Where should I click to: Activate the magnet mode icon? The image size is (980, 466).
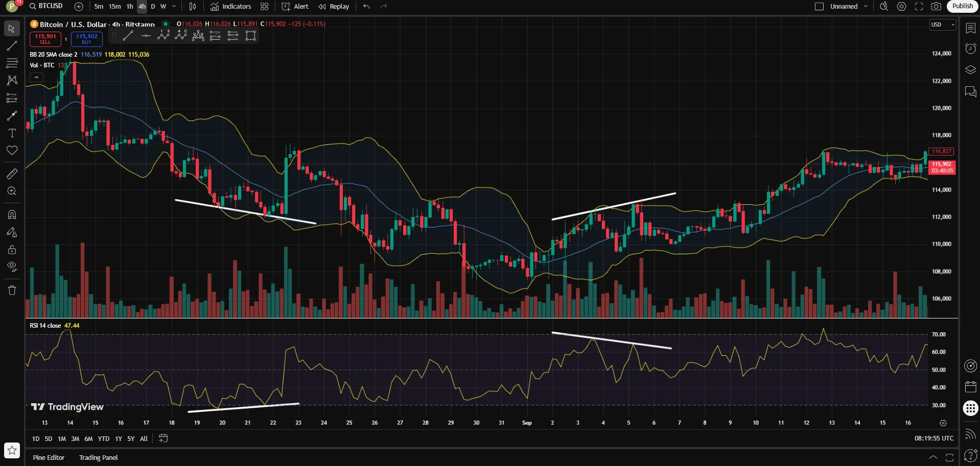pos(12,214)
